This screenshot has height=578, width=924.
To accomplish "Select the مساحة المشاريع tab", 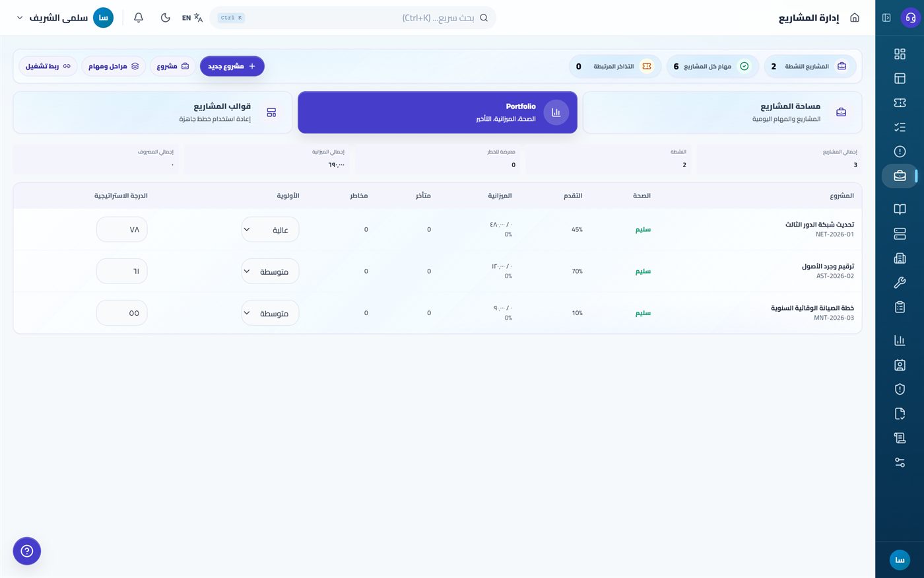I will 722,112.
